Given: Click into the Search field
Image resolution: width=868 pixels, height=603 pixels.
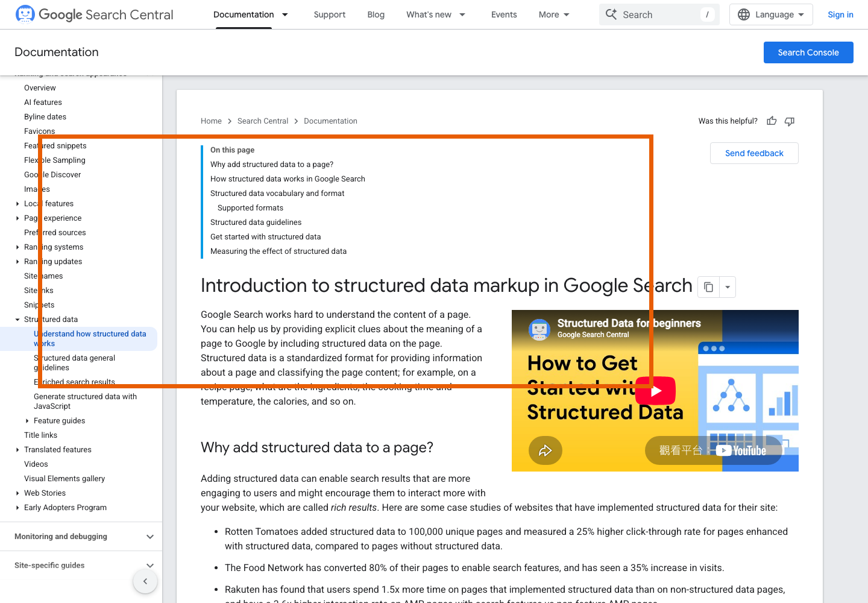Looking at the screenshot, I should click(659, 14).
